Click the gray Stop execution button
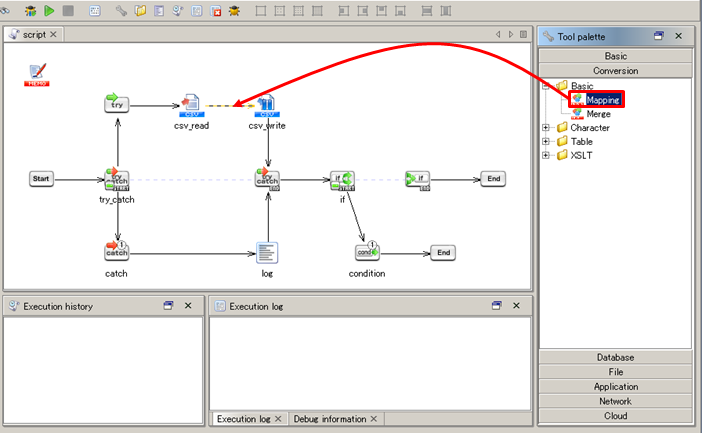The image size is (702, 433). click(68, 11)
